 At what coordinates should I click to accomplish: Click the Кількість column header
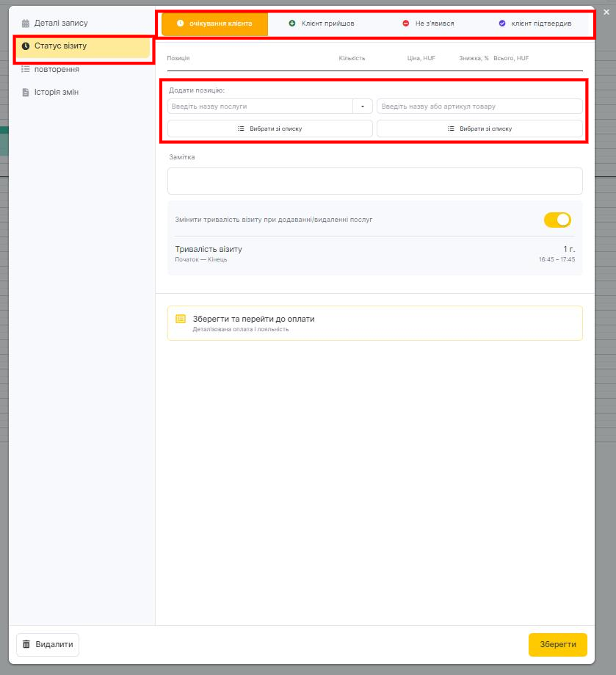pos(352,58)
